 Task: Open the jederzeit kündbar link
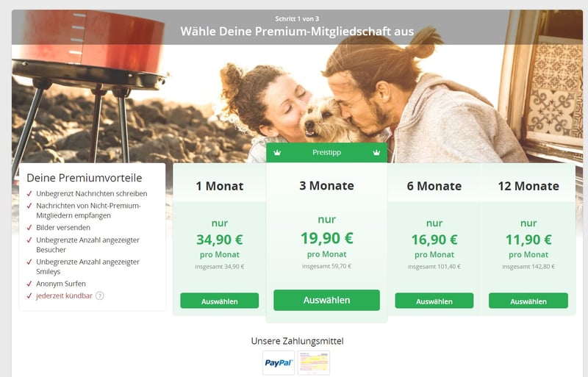click(x=64, y=295)
